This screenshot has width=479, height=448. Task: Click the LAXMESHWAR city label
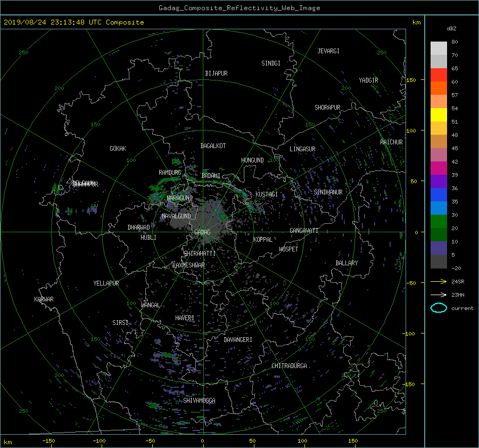coord(188,265)
